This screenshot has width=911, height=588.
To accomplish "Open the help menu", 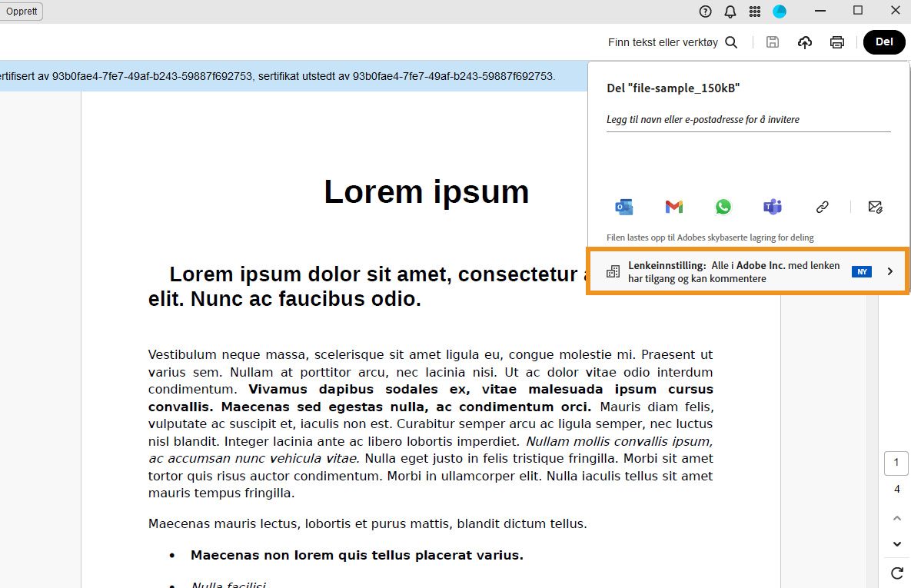I will click(705, 12).
